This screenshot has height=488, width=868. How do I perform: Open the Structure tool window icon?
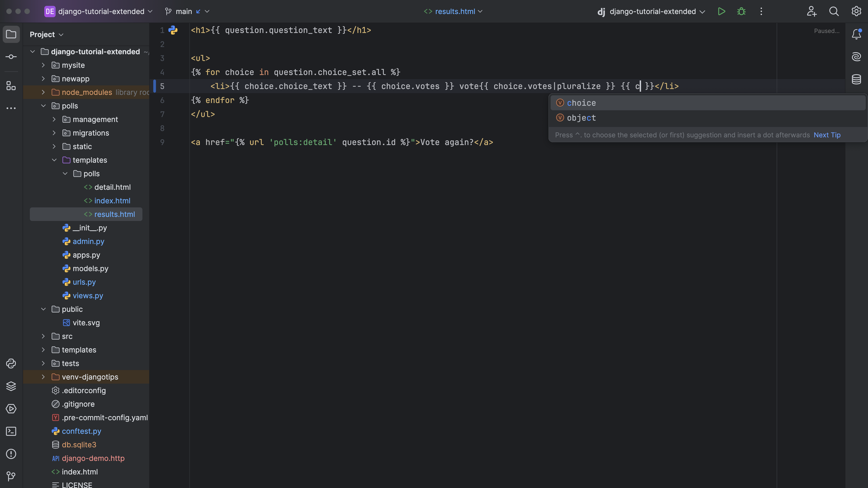pyautogui.click(x=11, y=86)
